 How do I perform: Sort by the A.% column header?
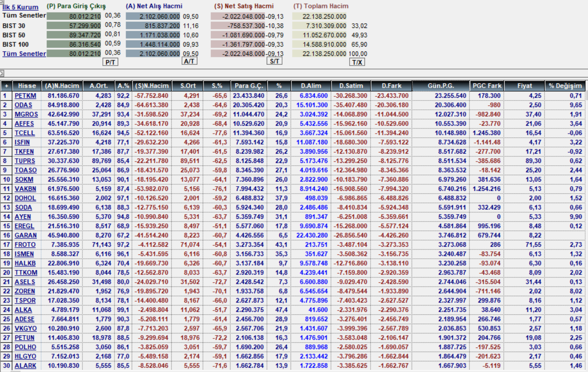pyautogui.click(x=123, y=86)
